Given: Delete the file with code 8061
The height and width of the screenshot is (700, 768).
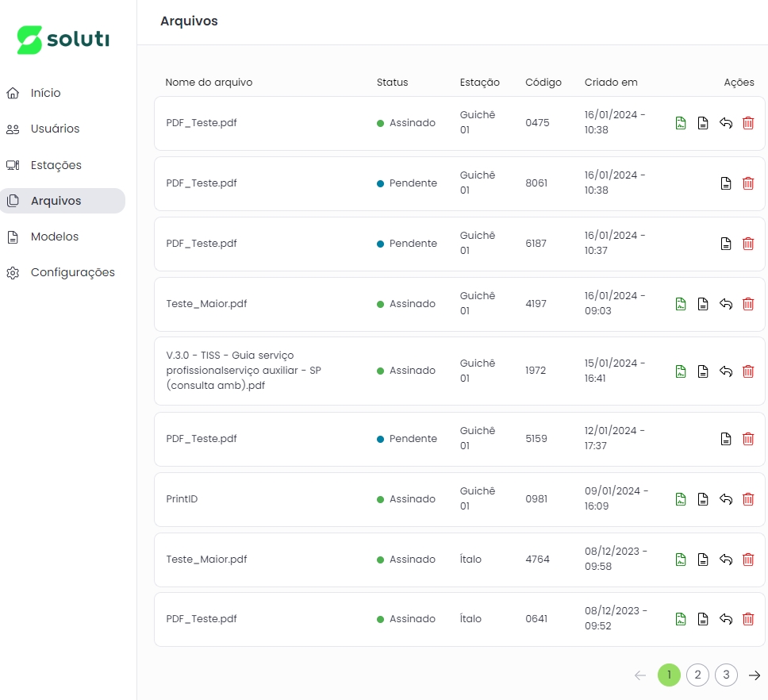Looking at the screenshot, I should [x=747, y=183].
